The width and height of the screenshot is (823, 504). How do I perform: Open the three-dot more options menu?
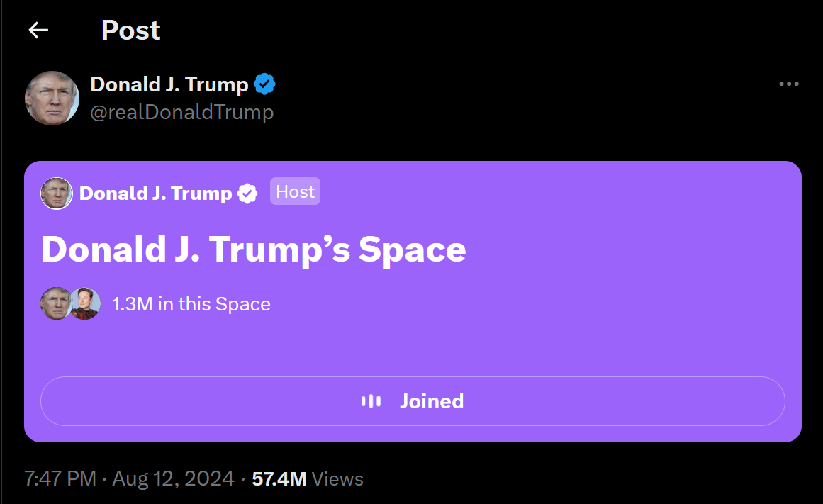(788, 84)
